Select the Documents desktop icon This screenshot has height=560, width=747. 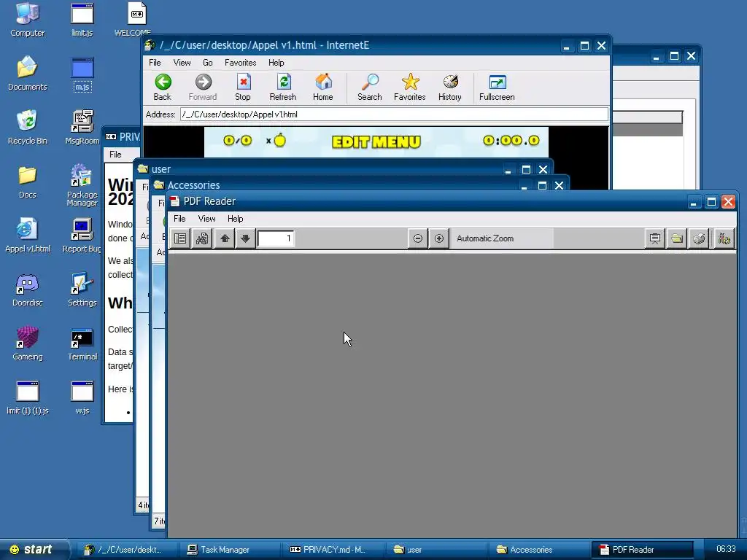[28, 74]
